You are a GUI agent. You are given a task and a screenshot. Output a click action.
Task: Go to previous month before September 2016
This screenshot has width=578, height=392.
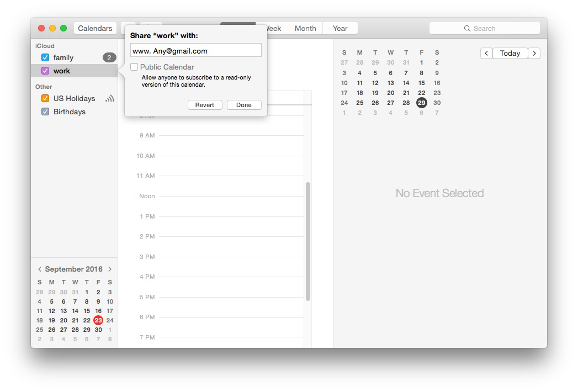(x=39, y=269)
